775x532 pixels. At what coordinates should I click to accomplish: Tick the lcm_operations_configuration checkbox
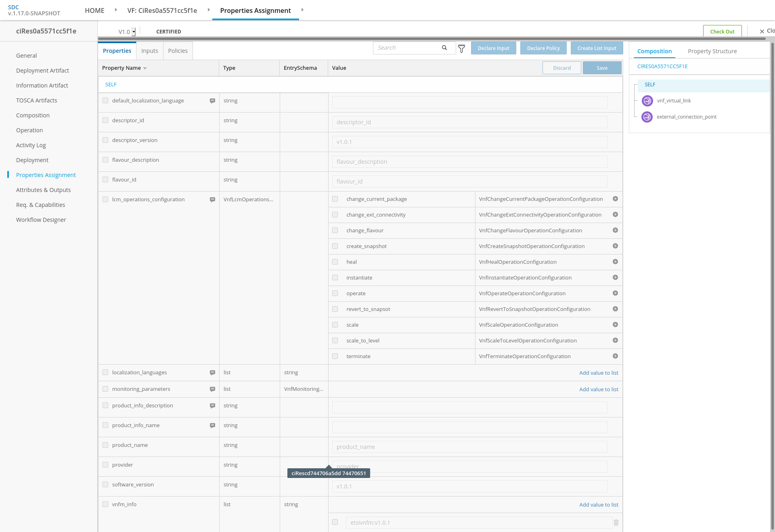point(105,199)
